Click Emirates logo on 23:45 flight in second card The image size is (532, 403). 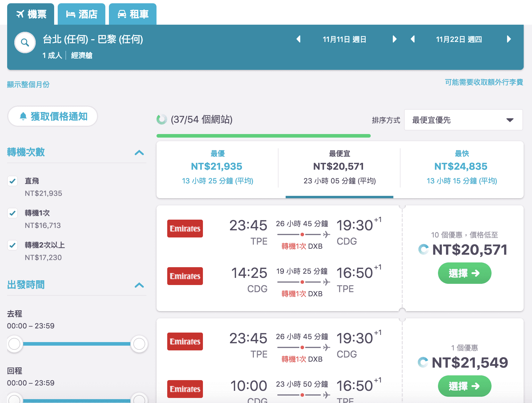pos(185,341)
